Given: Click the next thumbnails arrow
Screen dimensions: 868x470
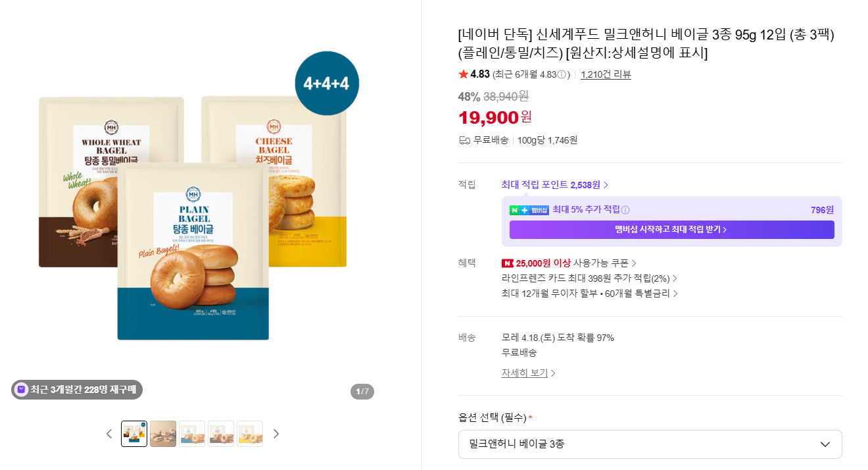Looking at the screenshot, I should point(276,434).
